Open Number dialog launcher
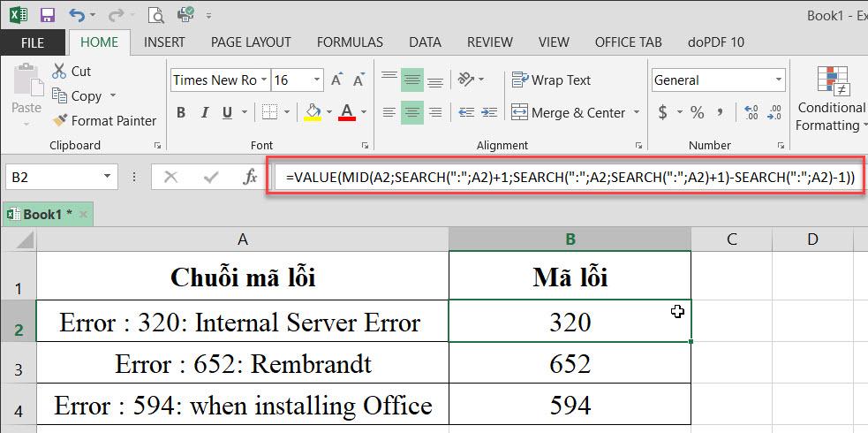Image resolution: width=868 pixels, height=433 pixels. (781, 146)
